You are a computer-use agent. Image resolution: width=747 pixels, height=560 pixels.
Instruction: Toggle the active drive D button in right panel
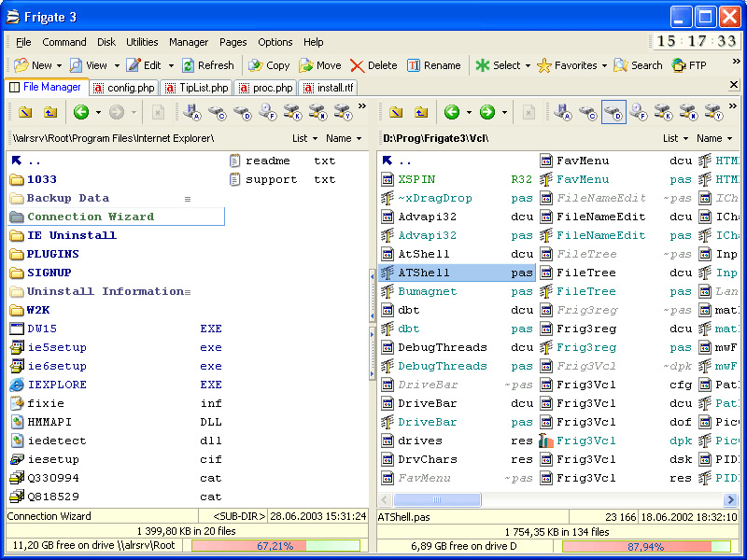[613, 112]
